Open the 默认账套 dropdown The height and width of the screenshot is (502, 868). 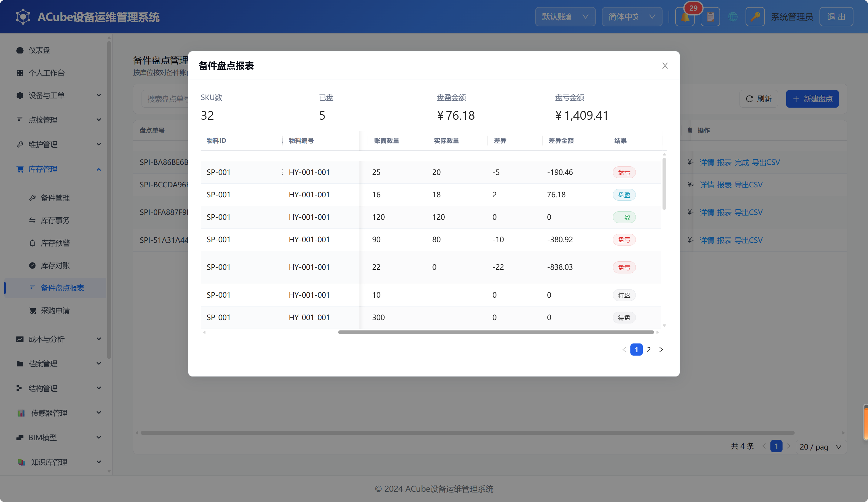565,17
